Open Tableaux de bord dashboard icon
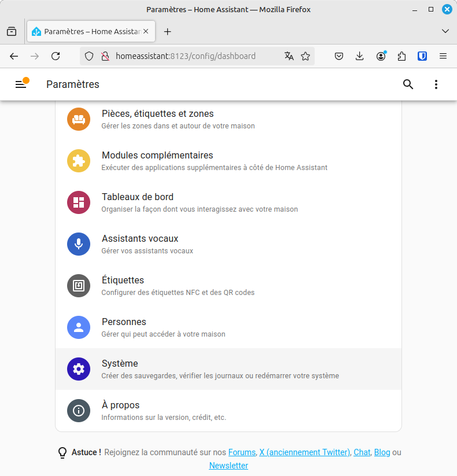Screen dimensions: 457x476 tap(79, 202)
